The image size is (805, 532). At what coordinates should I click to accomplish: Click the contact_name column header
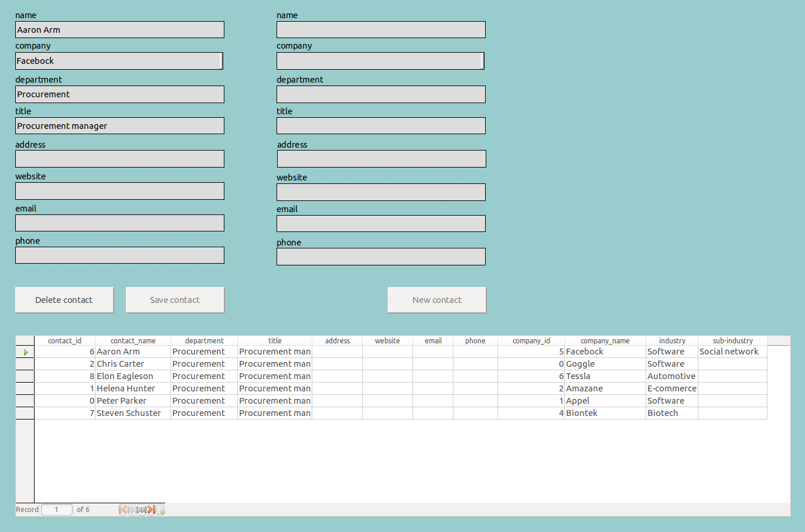(133, 340)
